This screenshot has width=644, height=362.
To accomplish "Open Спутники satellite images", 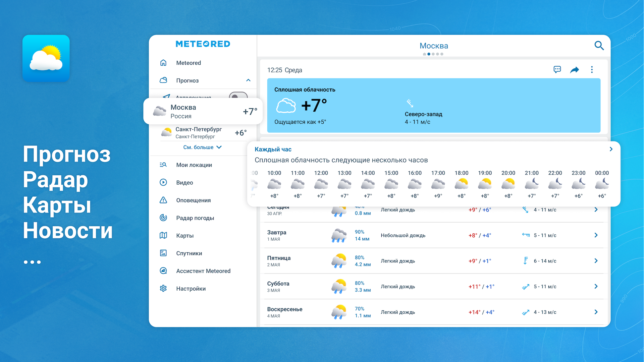I will pos(189,253).
